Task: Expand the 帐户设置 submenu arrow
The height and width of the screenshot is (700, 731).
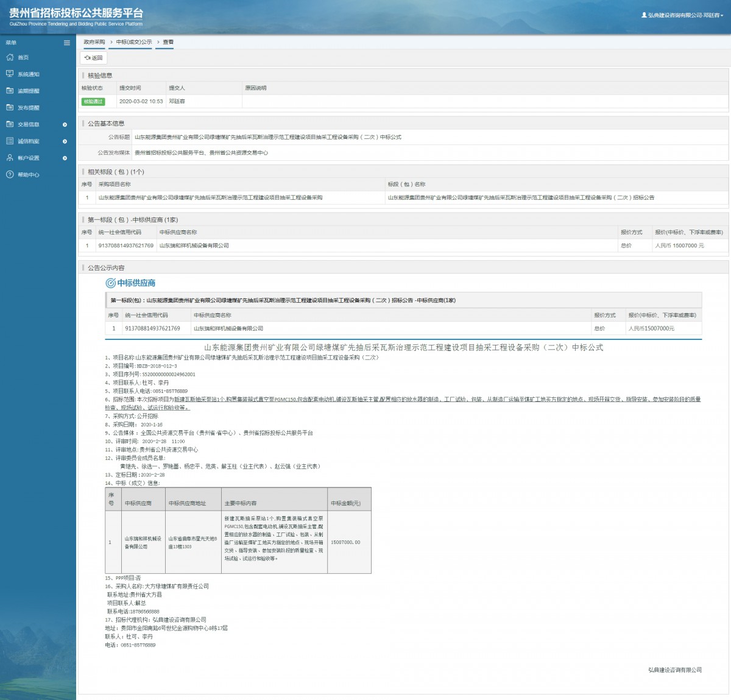Action: point(65,158)
